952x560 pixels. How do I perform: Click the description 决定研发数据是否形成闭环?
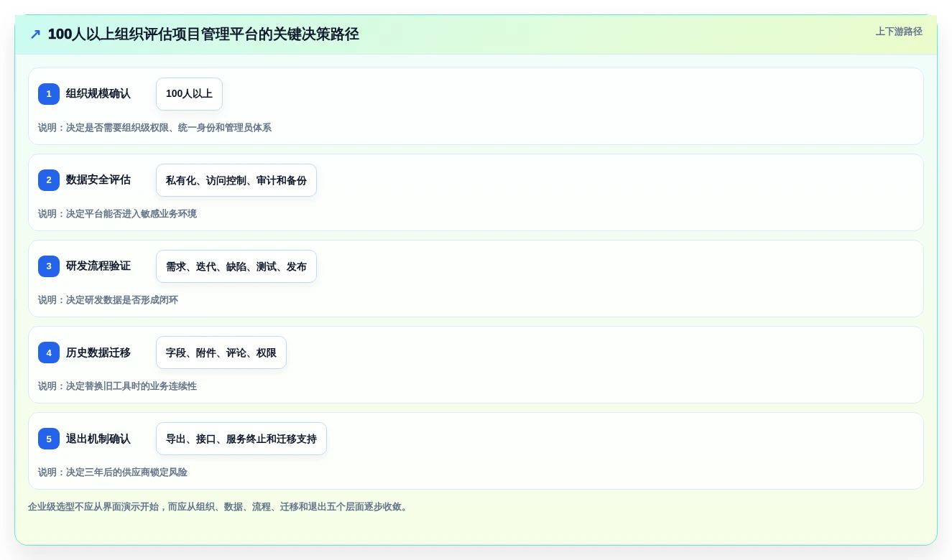pyautogui.click(x=122, y=300)
